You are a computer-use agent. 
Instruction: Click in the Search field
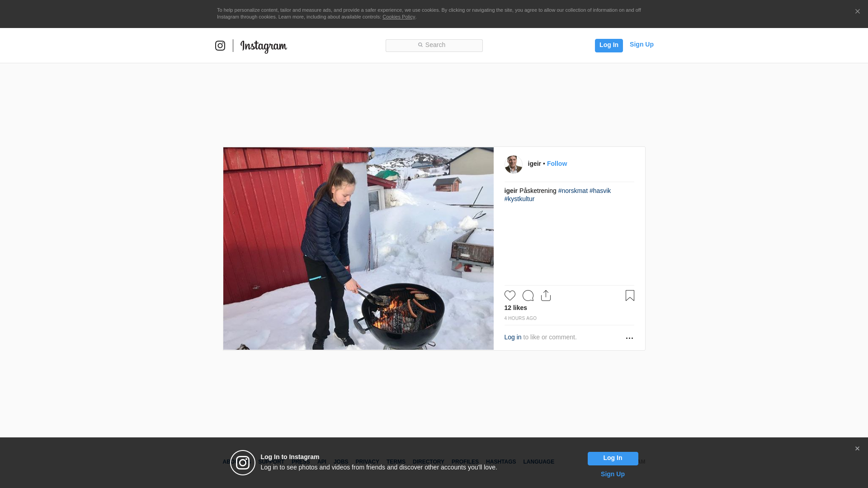(x=434, y=45)
